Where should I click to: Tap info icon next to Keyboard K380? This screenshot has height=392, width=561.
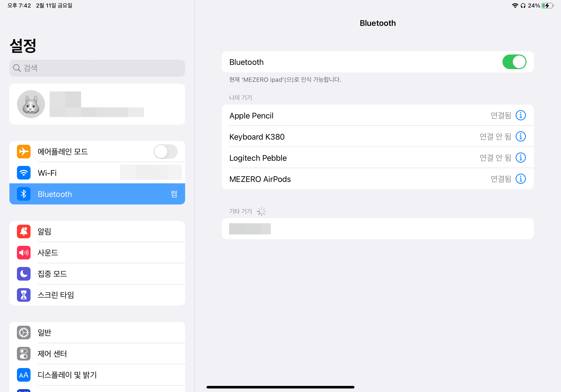pos(520,137)
